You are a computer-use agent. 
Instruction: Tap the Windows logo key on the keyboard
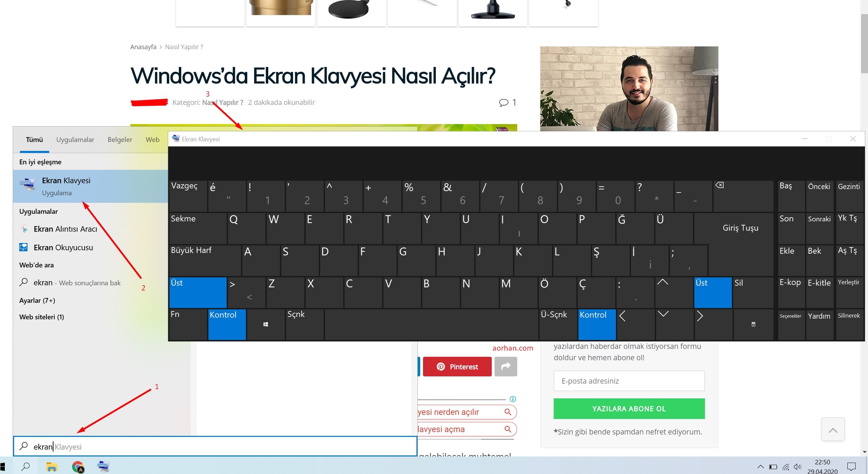click(265, 324)
